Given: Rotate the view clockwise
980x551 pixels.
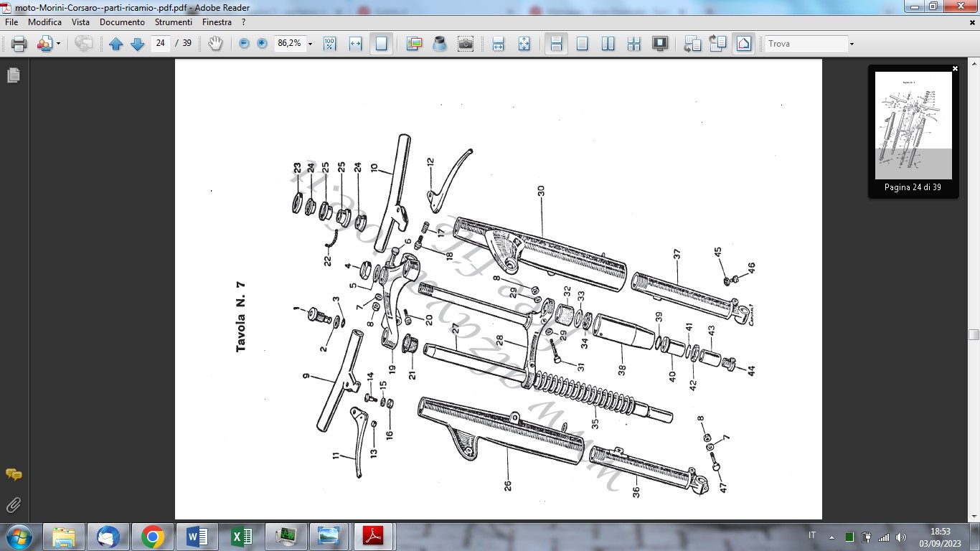Looking at the screenshot, I should pyautogui.click(x=718, y=44).
